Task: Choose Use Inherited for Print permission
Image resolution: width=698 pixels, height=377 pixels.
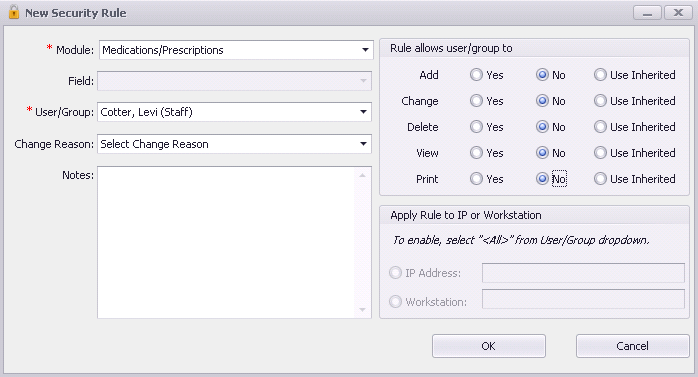Action: point(600,179)
